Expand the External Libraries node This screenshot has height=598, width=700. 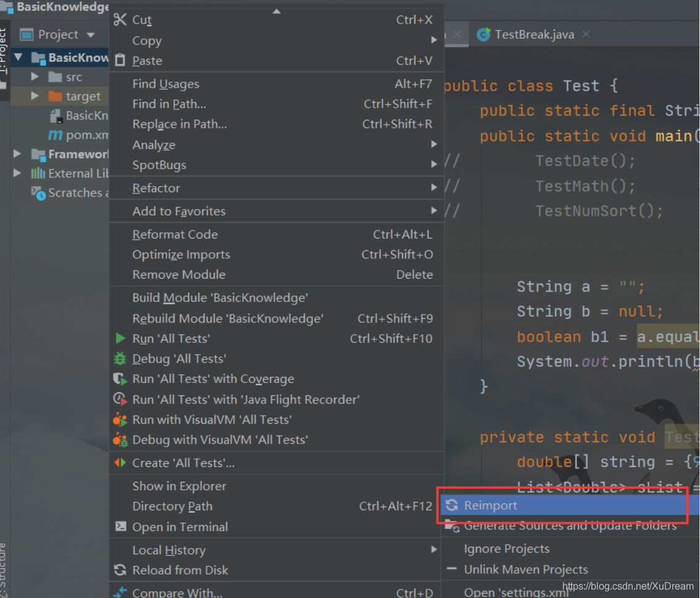(17, 173)
